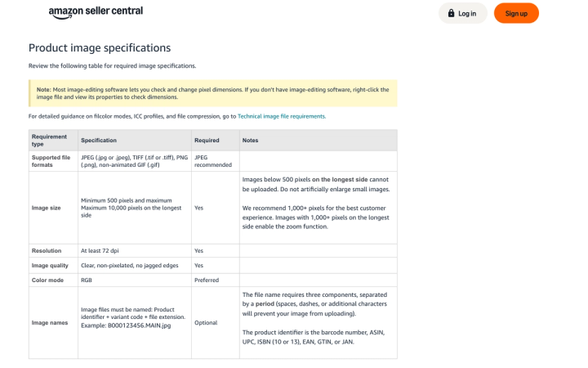The height and width of the screenshot is (368, 588).
Task: Click 'Image files must be named' specification
Action: pos(133,313)
